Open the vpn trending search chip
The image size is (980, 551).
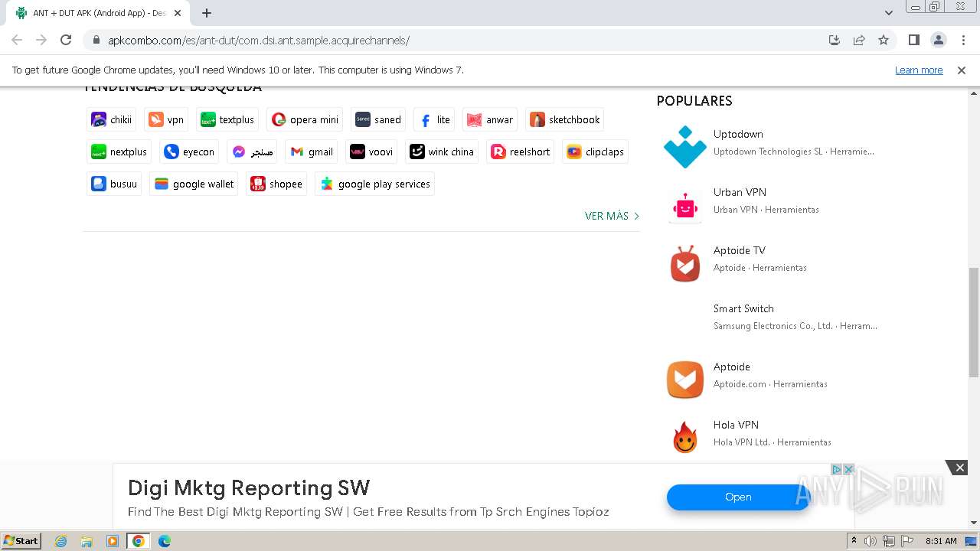tap(166, 119)
